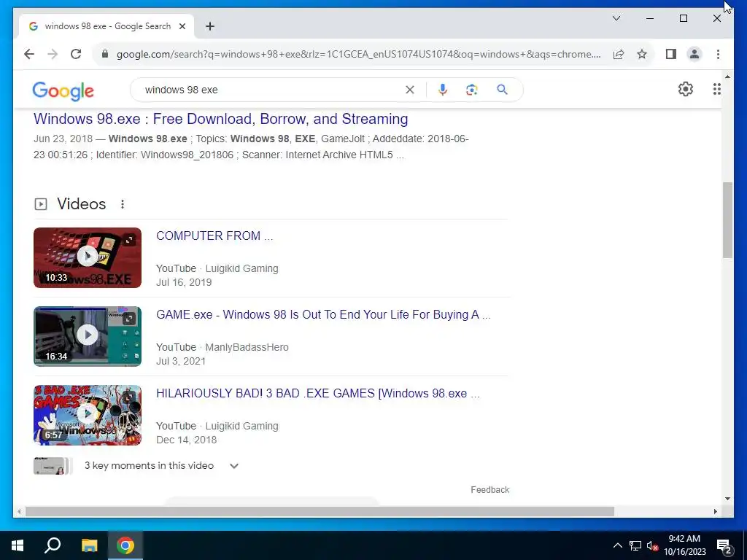Open the taskbar clock and date
The height and width of the screenshot is (560, 747).
pyautogui.click(x=684, y=545)
